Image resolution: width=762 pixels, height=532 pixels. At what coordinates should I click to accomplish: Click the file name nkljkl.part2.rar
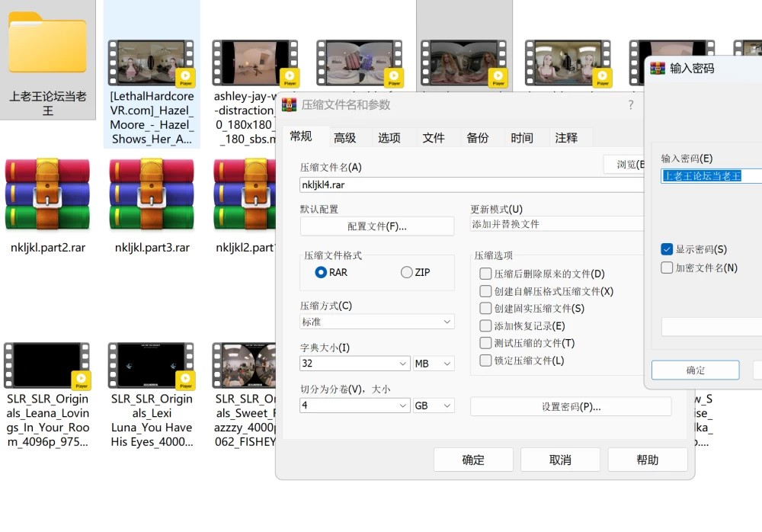(x=47, y=248)
